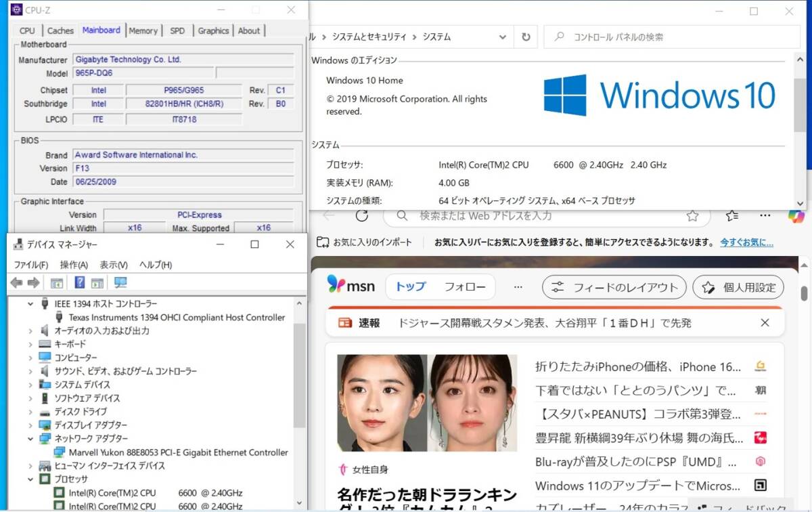Click source icon beside 豊昇龍 headline
The image size is (812, 512).
click(761, 438)
